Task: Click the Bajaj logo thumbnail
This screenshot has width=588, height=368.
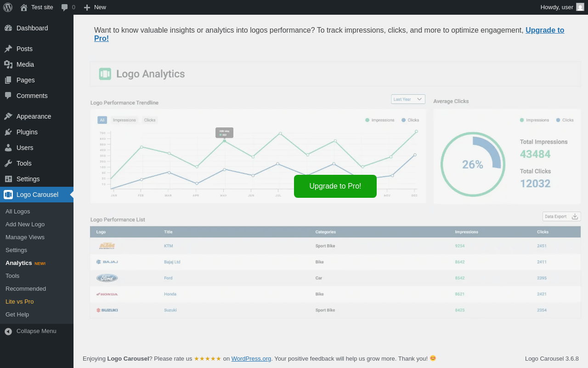Action: point(107,262)
